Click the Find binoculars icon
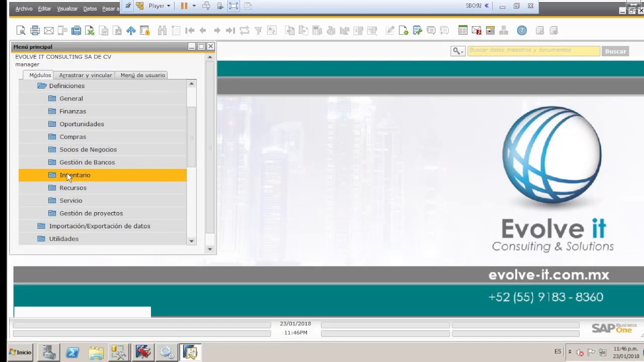The height and width of the screenshot is (362, 644). (x=162, y=31)
